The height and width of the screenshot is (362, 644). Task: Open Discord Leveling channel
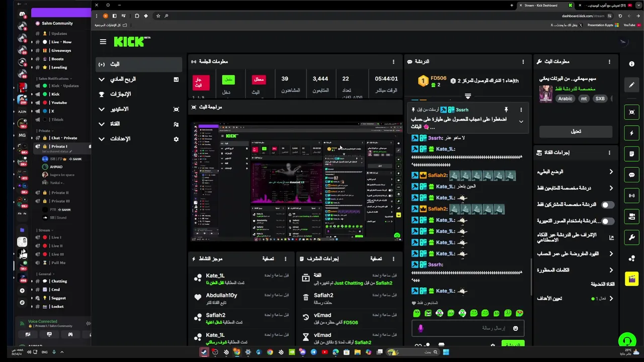59,67
